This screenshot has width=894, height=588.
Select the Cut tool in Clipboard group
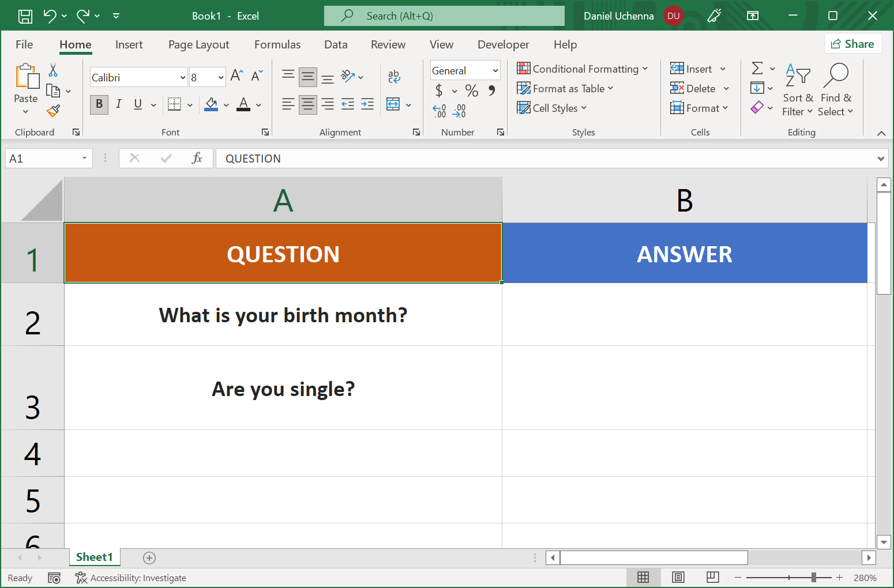tap(52, 69)
